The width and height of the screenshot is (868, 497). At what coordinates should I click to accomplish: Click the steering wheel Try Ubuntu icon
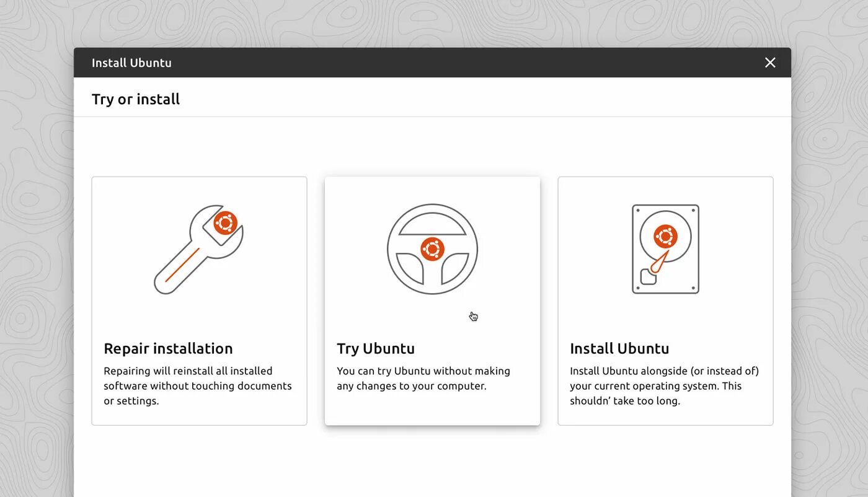coord(432,249)
